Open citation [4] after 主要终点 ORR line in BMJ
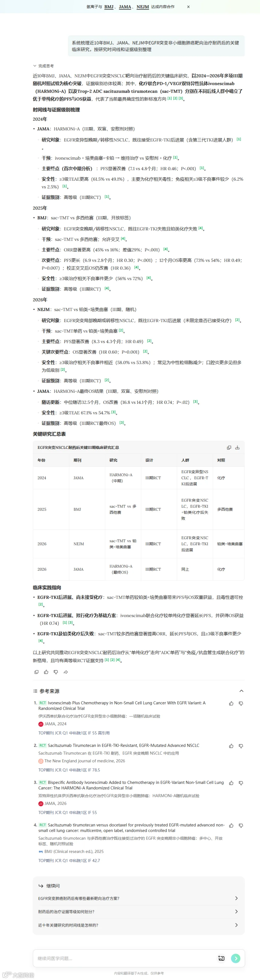260x980 pixels. 166,249
